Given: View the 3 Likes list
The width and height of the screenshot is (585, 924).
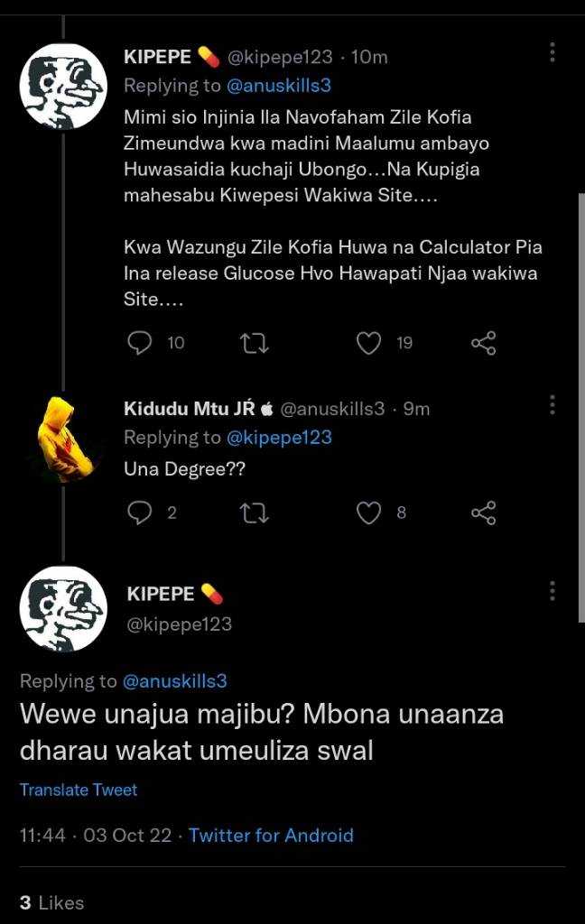Looking at the screenshot, I should (51, 902).
